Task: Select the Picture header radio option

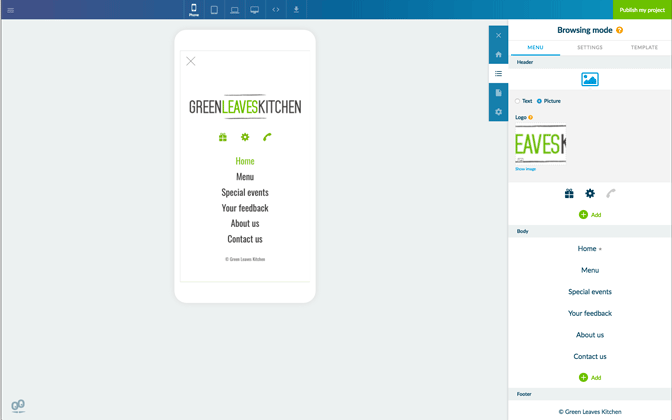Action: click(540, 101)
